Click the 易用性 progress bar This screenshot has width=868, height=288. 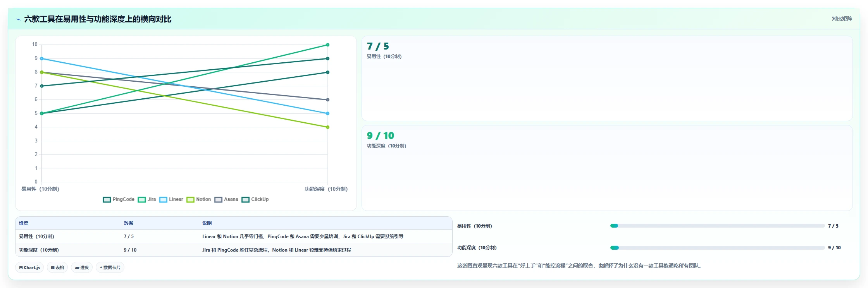[717, 226]
